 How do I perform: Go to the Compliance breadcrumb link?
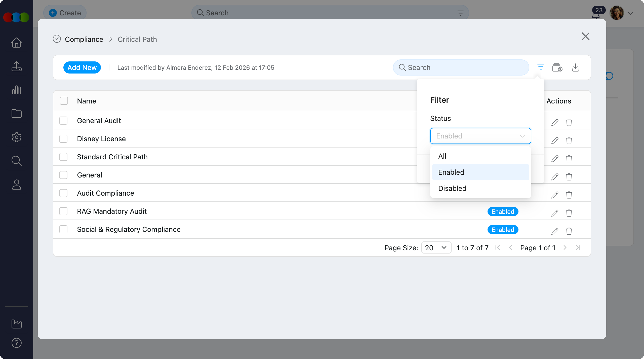(x=84, y=39)
